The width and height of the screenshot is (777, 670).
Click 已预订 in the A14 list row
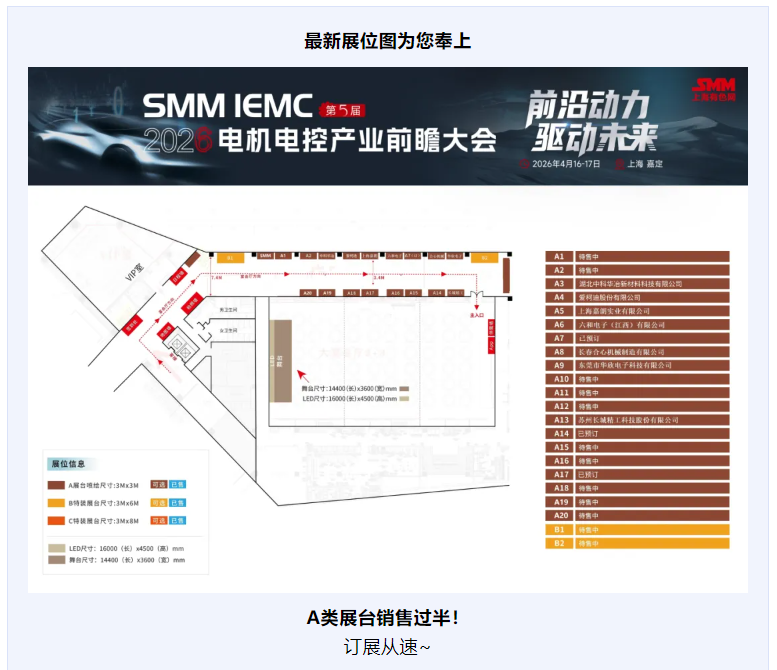tap(588, 434)
